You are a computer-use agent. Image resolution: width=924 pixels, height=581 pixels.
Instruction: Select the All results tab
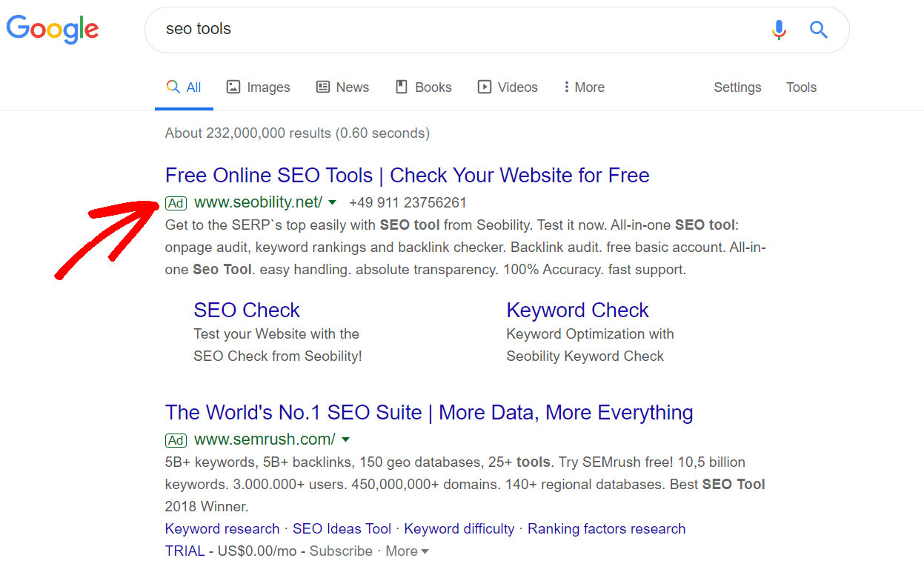pos(184,87)
